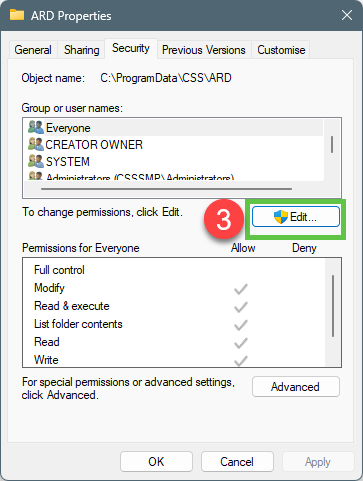Viewport: 363px width, 481px height.
Task: Click the group names horizontal scrollbar
Action: (x=166, y=189)
